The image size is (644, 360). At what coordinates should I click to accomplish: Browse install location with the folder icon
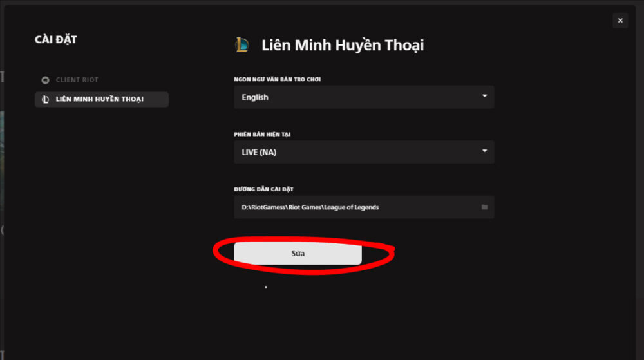click(x=485, y=207)
